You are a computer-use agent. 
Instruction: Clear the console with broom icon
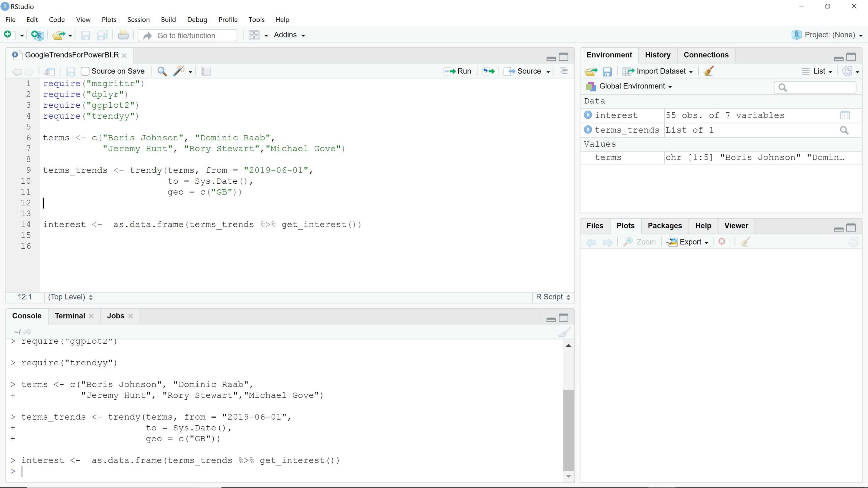(564, 332)
